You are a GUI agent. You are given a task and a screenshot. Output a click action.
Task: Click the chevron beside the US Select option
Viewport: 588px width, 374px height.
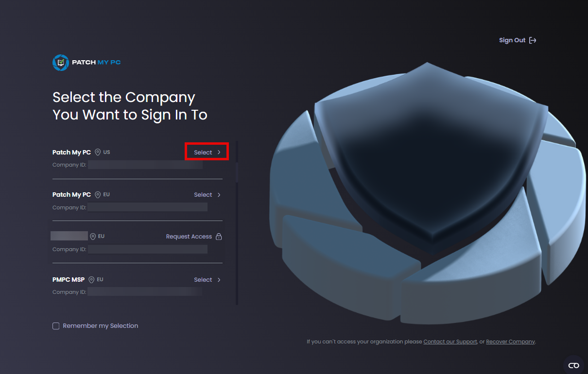point(219,152)
